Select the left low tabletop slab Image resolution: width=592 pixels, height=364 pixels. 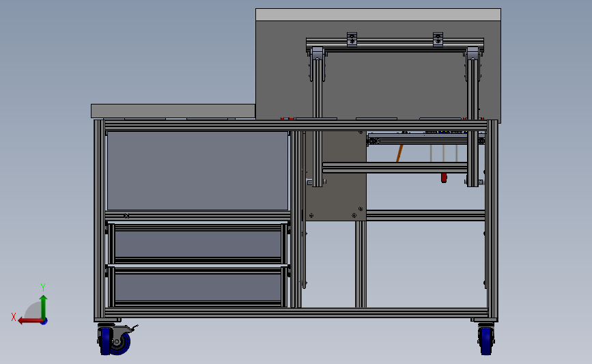click(x=173, y=111)
